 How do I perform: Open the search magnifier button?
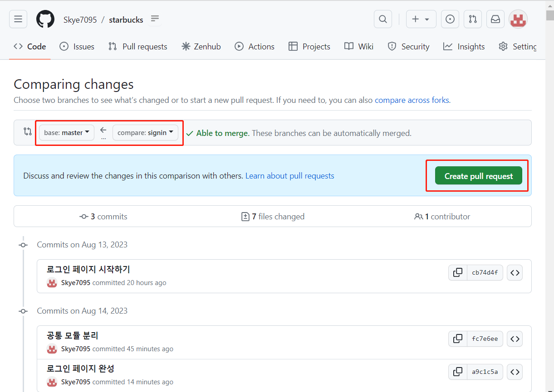(383, 19)
